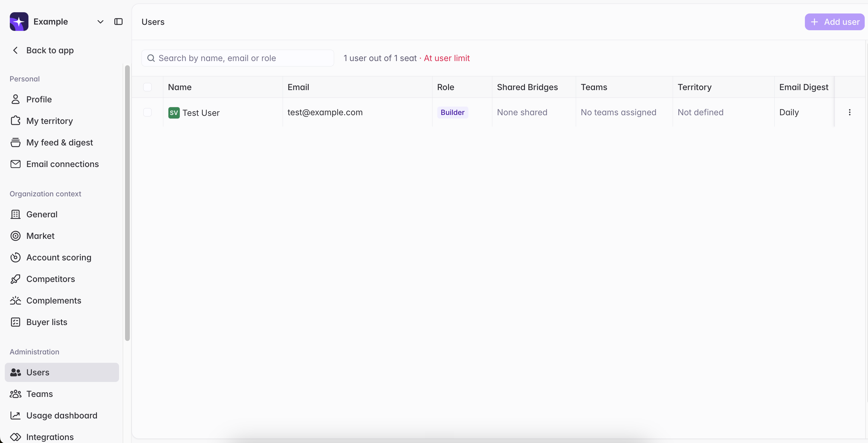
Task: Click the Example app logo icon
Action: point(19,22)
